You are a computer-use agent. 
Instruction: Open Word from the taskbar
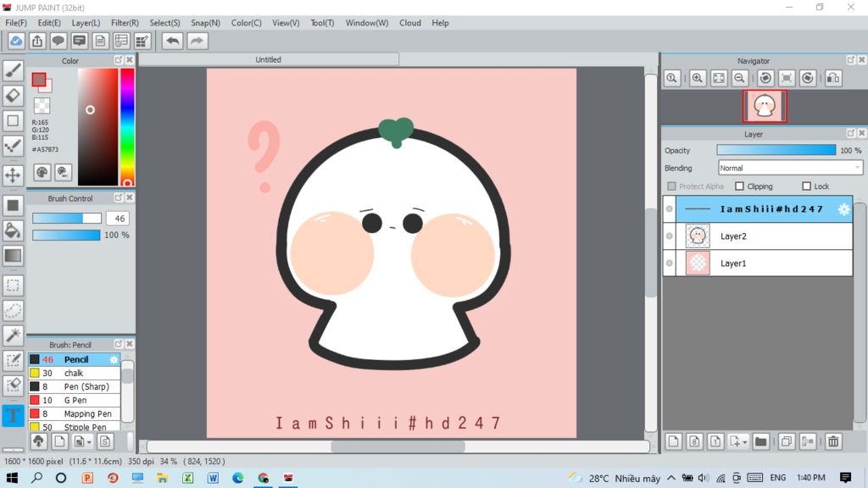pyautogui.click(x=213, y=478)
